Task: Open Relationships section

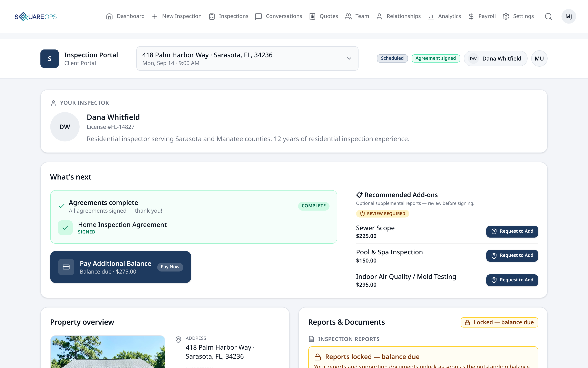Action: tap(399, 16)
